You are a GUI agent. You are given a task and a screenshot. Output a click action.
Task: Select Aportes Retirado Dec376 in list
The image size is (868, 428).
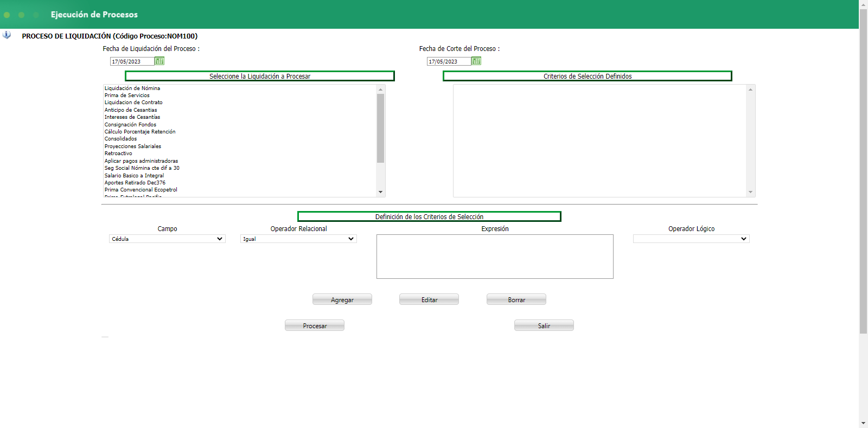[x=239, y=183]
